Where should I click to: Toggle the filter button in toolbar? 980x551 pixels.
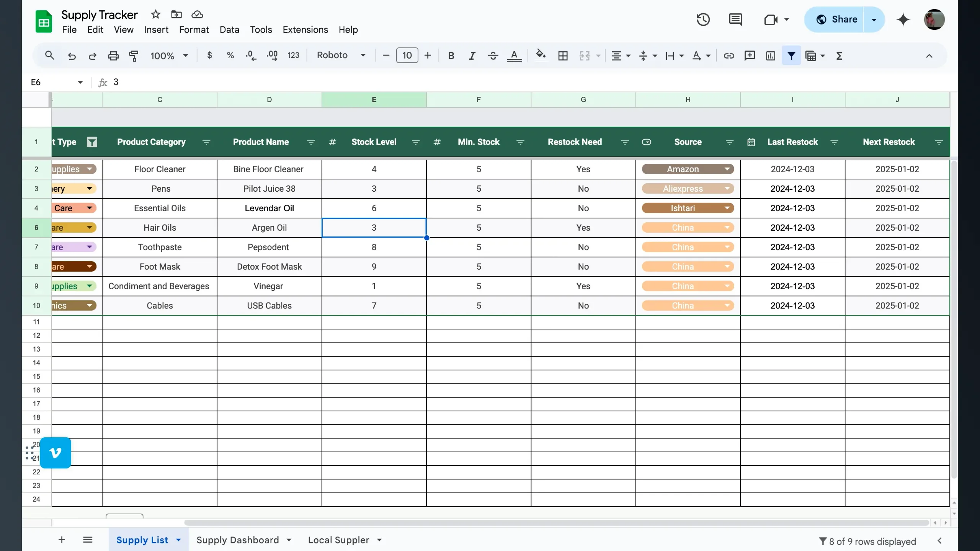point(791,56)
